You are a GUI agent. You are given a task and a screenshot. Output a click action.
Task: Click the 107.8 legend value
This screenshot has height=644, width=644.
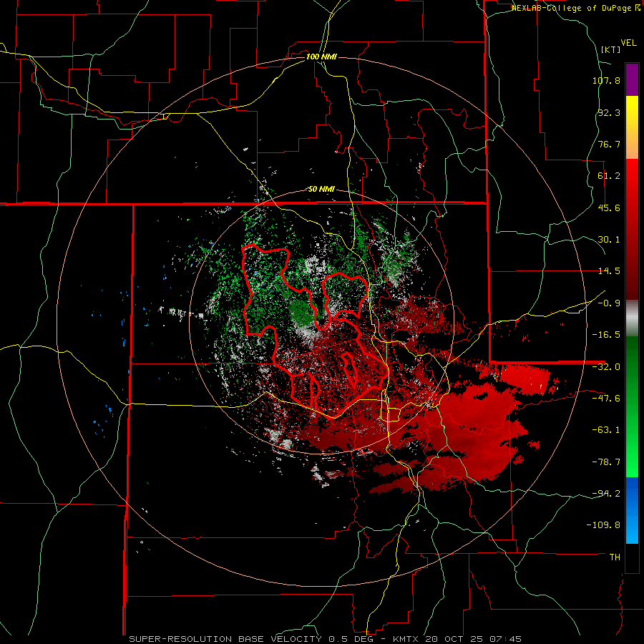coord(606,80)
